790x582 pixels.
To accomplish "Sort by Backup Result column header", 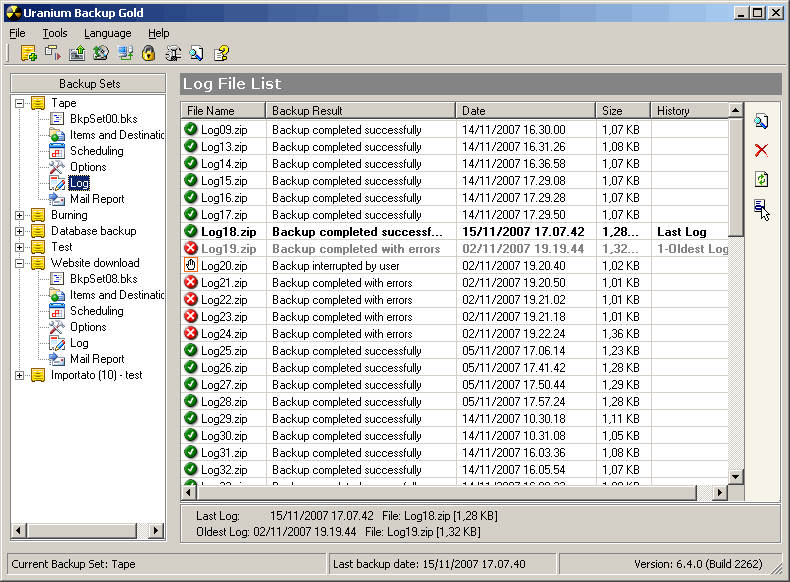I will (361, 110).
